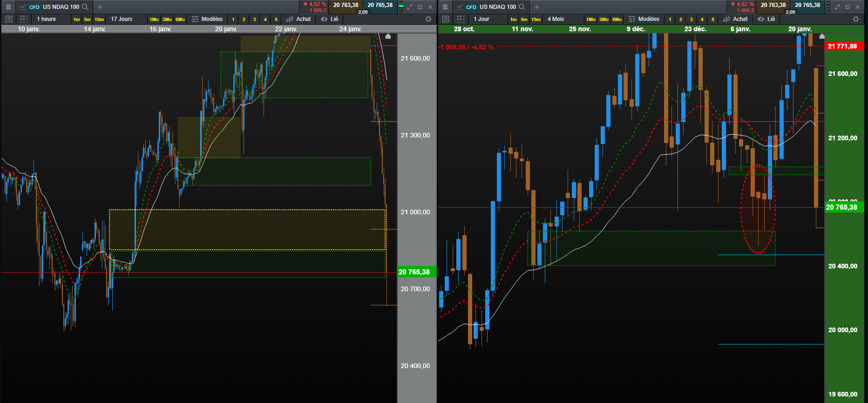Open the 4 Mois period dropdown
Screen dimensions: 868x403
tap(556, 19)
